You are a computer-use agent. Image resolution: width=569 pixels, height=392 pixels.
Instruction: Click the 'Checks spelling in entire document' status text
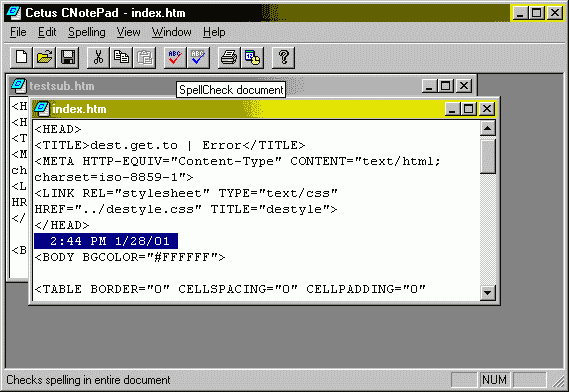[x=88, y=380]
